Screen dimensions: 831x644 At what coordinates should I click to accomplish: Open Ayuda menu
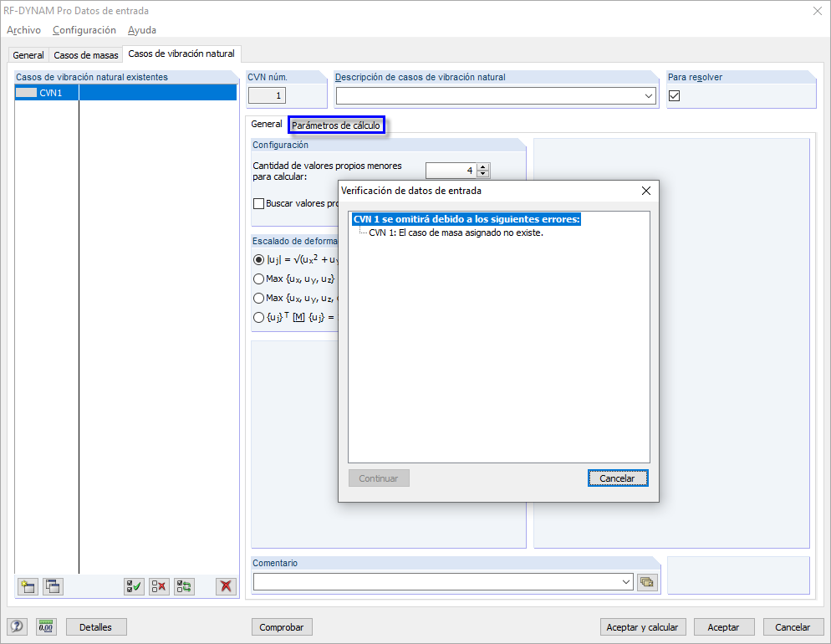(142, 30)
